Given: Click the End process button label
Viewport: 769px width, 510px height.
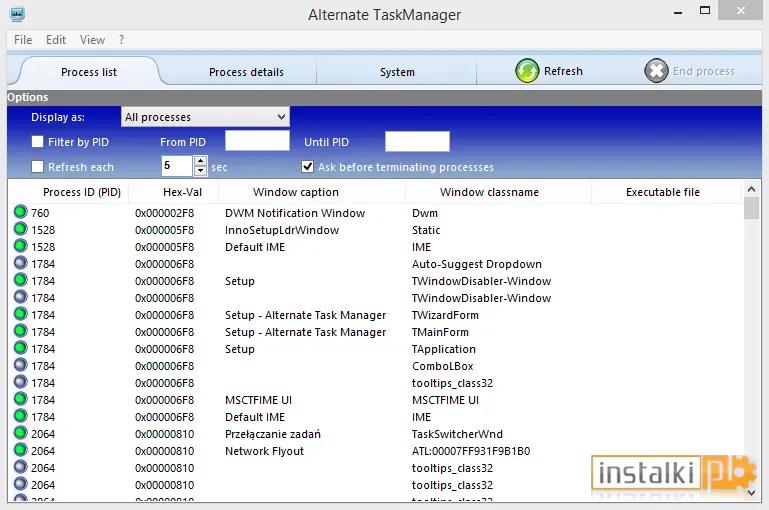Looking at the screenshot, I should (704, 71).
